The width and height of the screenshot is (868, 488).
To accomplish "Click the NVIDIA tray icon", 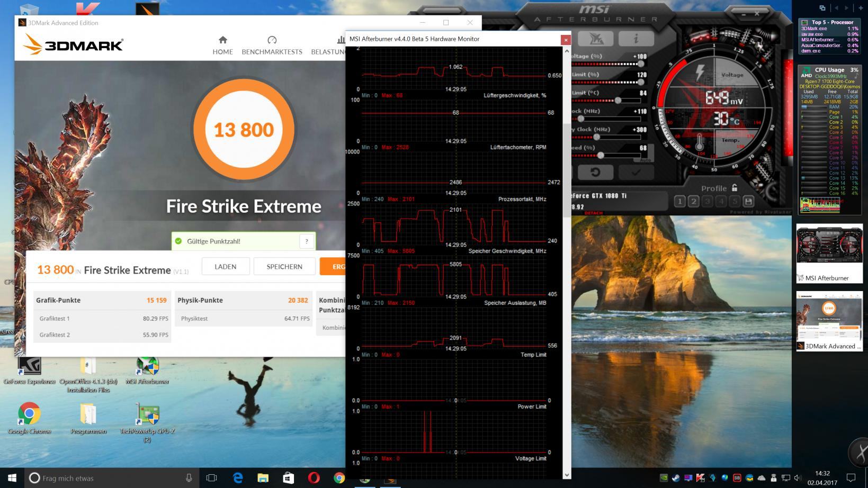I will pos(664,478).
